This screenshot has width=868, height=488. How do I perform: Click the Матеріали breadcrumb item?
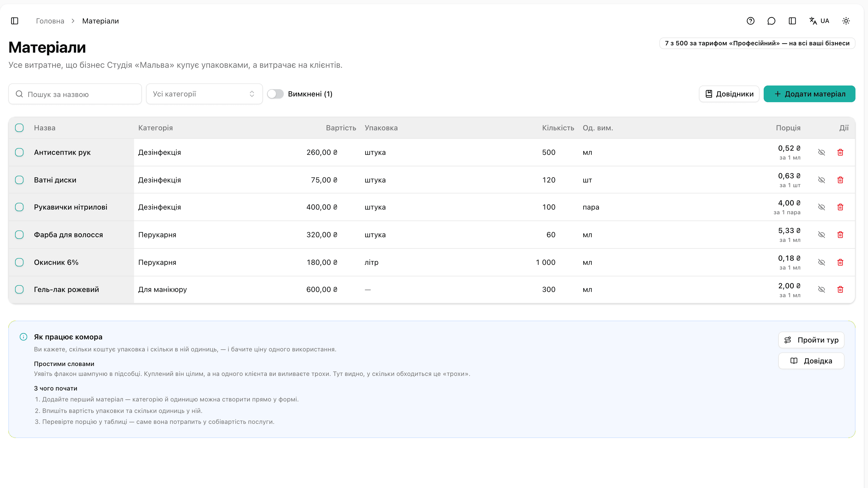pyautogui.click(x=100, y=21)
